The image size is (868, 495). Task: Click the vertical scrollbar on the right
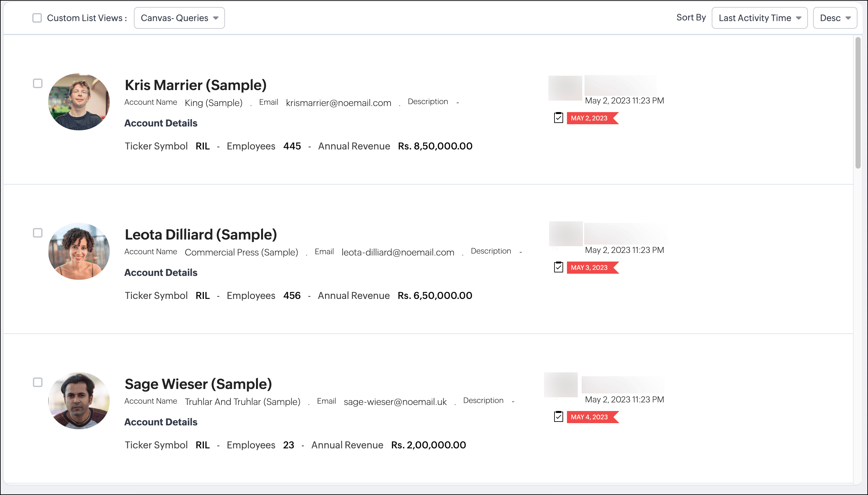pos(858,102)
